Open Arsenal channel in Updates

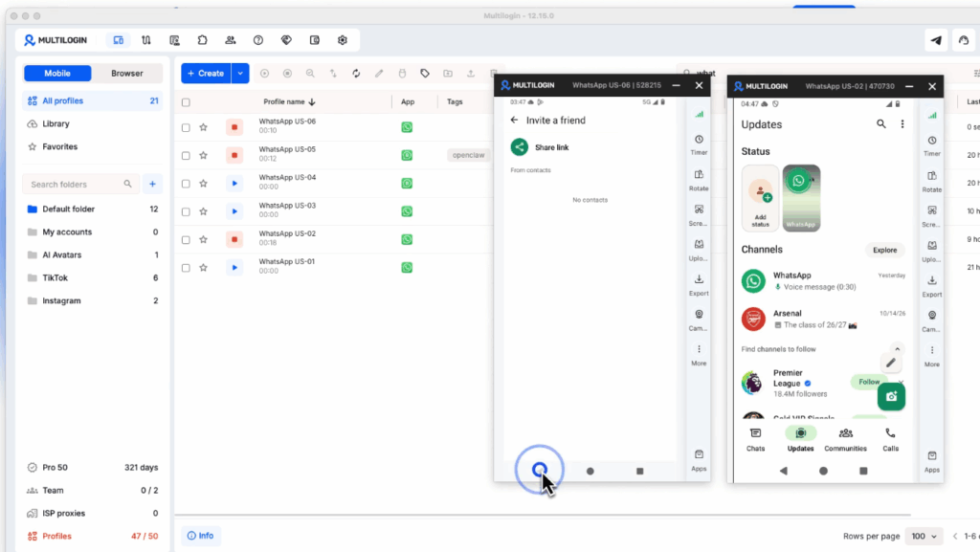point(823,320)
